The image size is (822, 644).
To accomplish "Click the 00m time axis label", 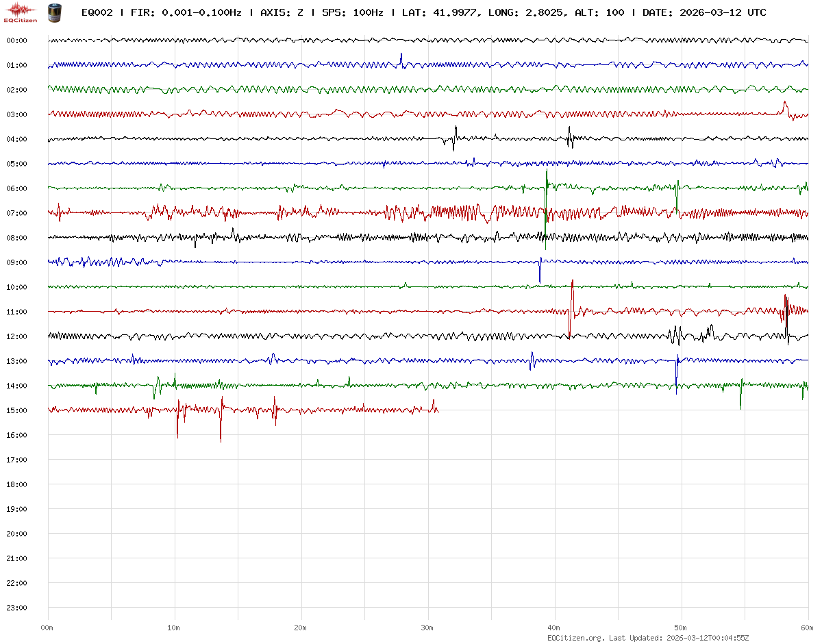I will point(47,628).
